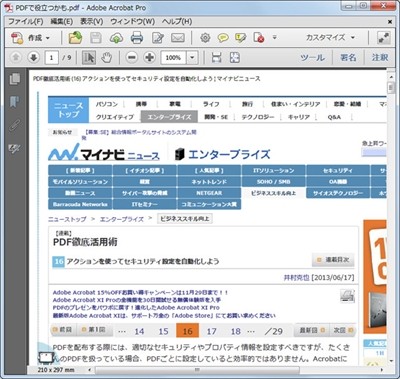Show the Bookmarks panel
400x379 pixels.
pos(15,102)
